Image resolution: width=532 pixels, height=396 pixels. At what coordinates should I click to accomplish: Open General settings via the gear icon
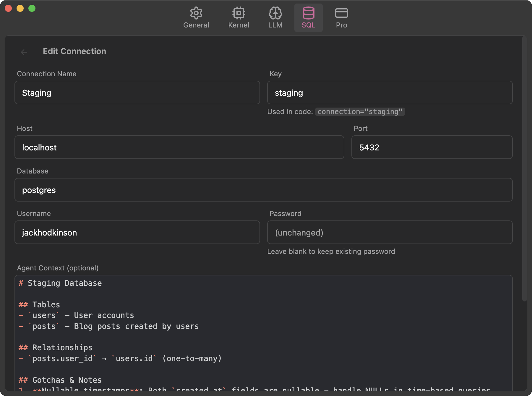tap(196, 13)
